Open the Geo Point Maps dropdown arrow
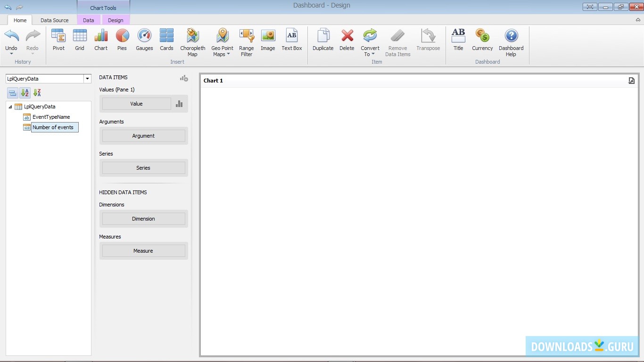The height and width of the screenshot is (362, 644). (x=228, y=54)
